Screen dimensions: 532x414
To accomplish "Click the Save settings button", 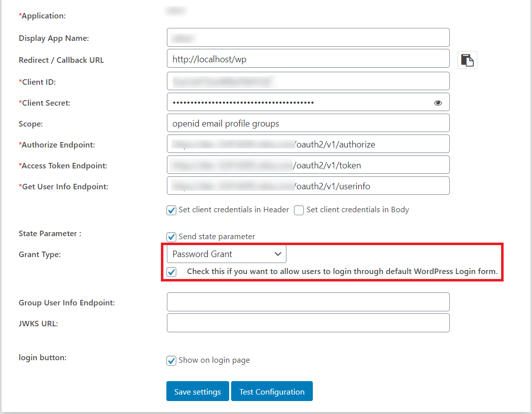I will 197,391.
